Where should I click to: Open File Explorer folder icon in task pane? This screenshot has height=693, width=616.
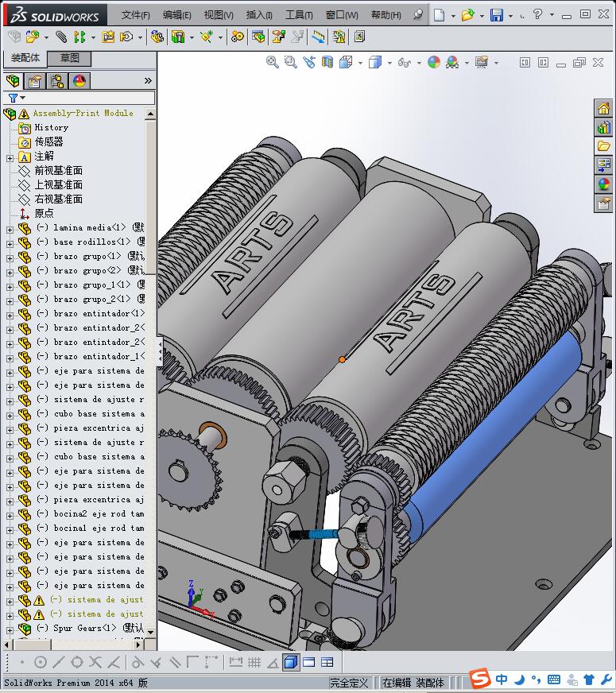click(603, 146)
